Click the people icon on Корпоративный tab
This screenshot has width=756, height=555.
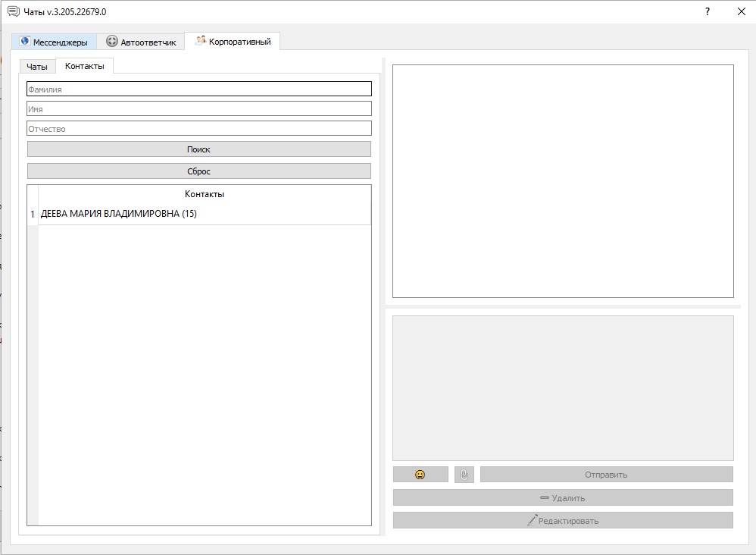click(x=201, y=40)
